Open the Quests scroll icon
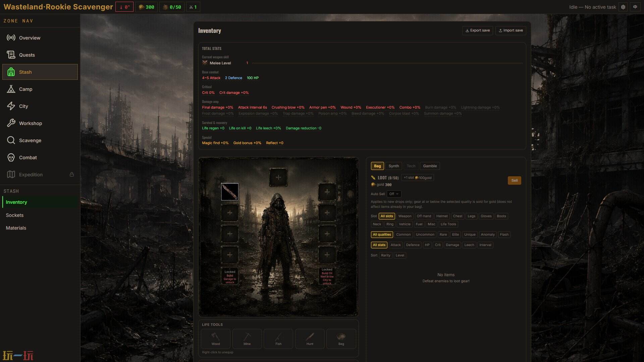The image size is (644, 362). 11,55
